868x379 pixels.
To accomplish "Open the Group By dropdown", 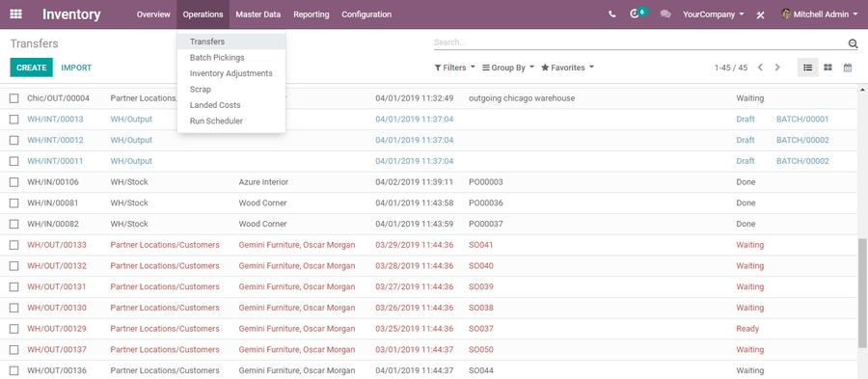I will (x=508, y=68).
